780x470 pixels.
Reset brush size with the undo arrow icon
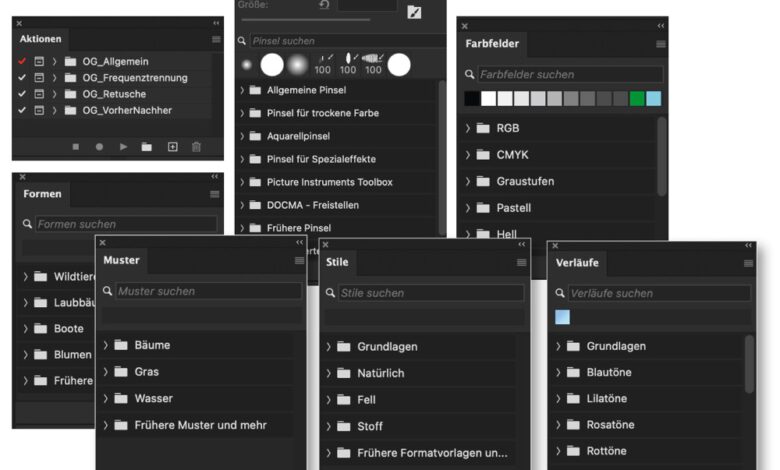(324, 6)
